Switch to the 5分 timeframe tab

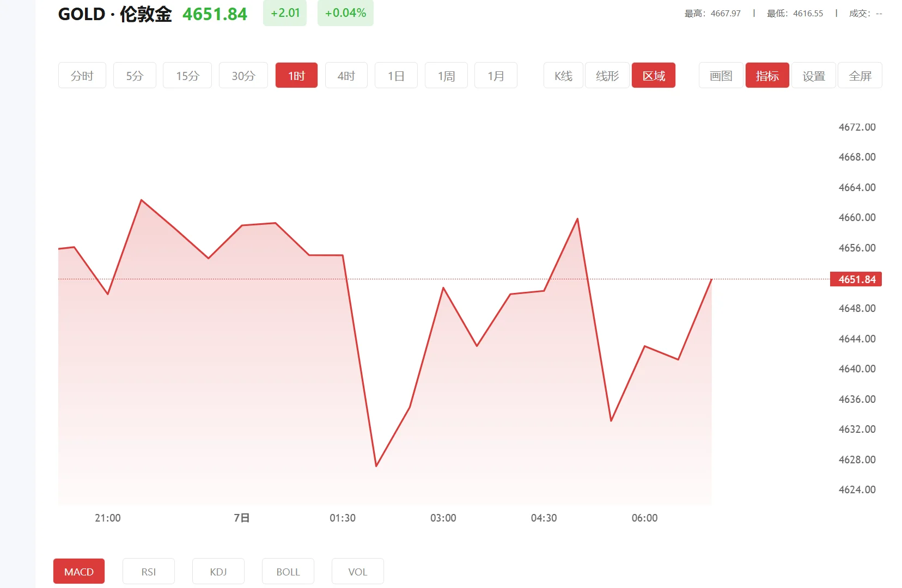pos(134,75)
